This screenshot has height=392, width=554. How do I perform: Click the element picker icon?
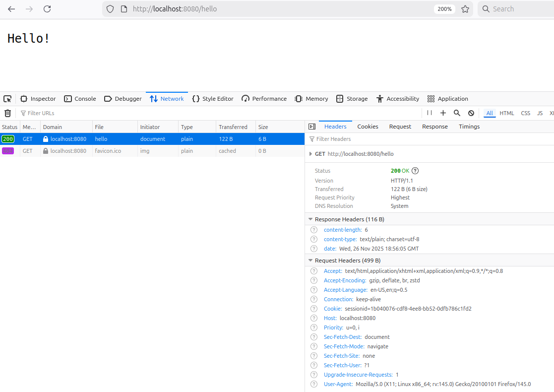point(7,99)
